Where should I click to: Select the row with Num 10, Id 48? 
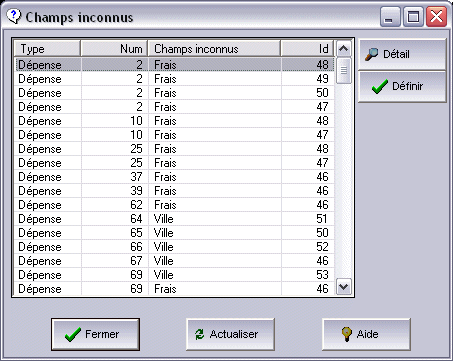174,121
